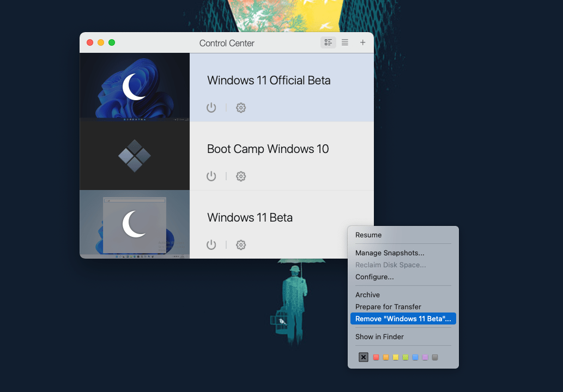Choose Resume from the context menu
Screen dimensions: 563x392
click(x=403, y=235)
